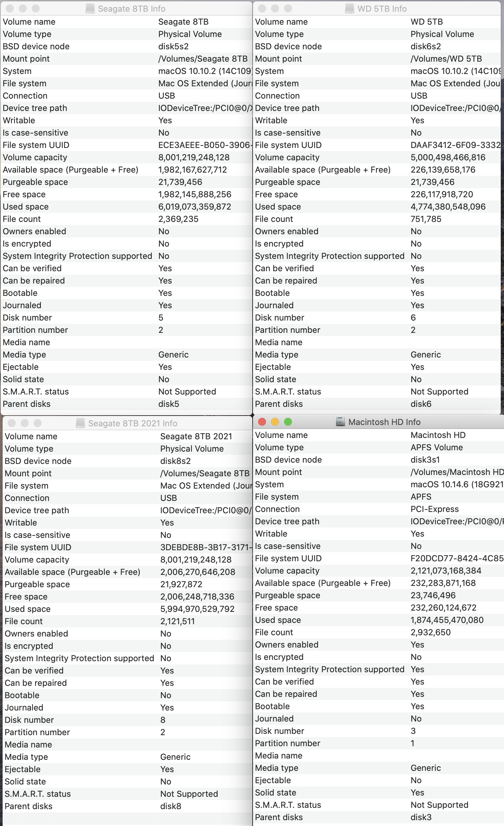Image resolution: width=504 pixels, height=826 pixels.
Task: Click Physical Volume in Seagate 8TB Info window
Action: (x=190, y=34)
